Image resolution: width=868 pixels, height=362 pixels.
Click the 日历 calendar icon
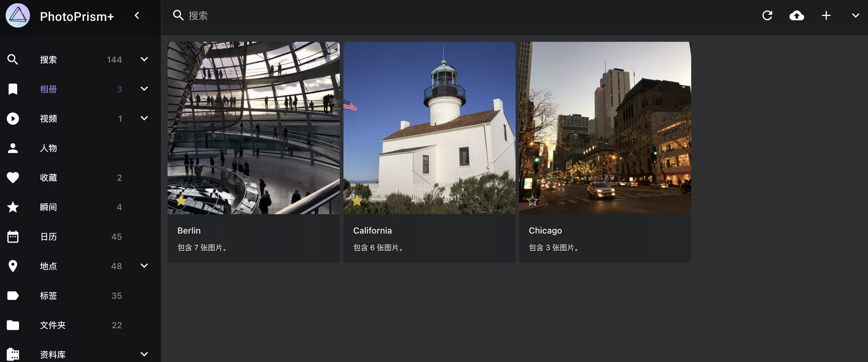13,237
